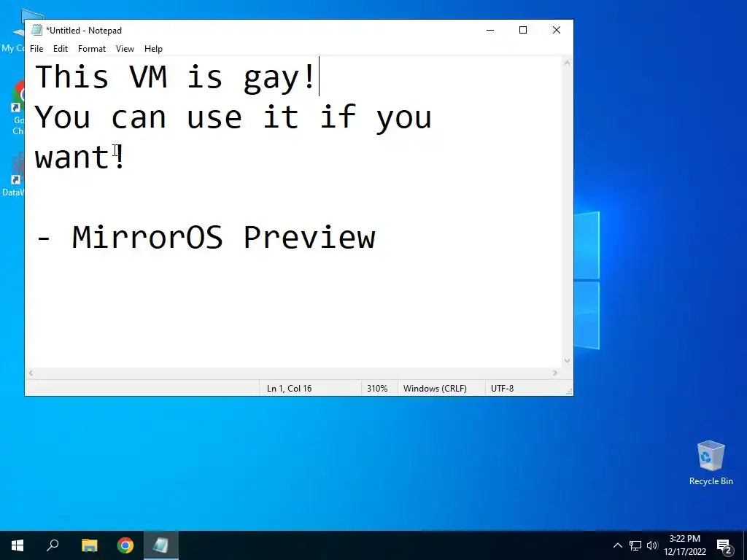747x560 pixels.
Task: Open the Windows Start menu
Action: tap(18, 545)
